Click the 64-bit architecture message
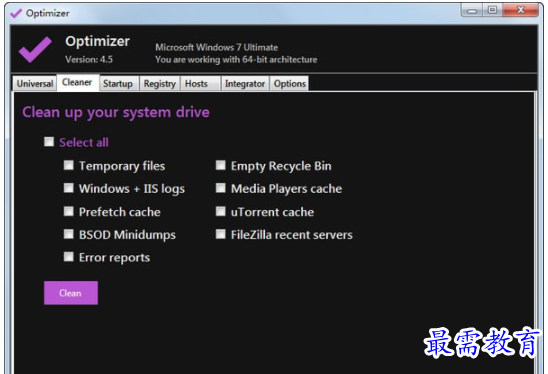548x374 pixels. coord(236,60)
